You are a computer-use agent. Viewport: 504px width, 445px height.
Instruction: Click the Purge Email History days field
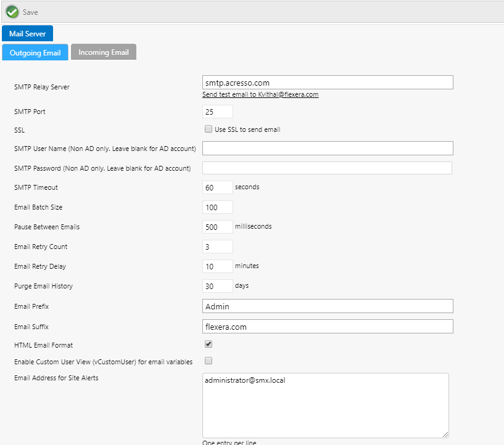(x=218, y=286)
